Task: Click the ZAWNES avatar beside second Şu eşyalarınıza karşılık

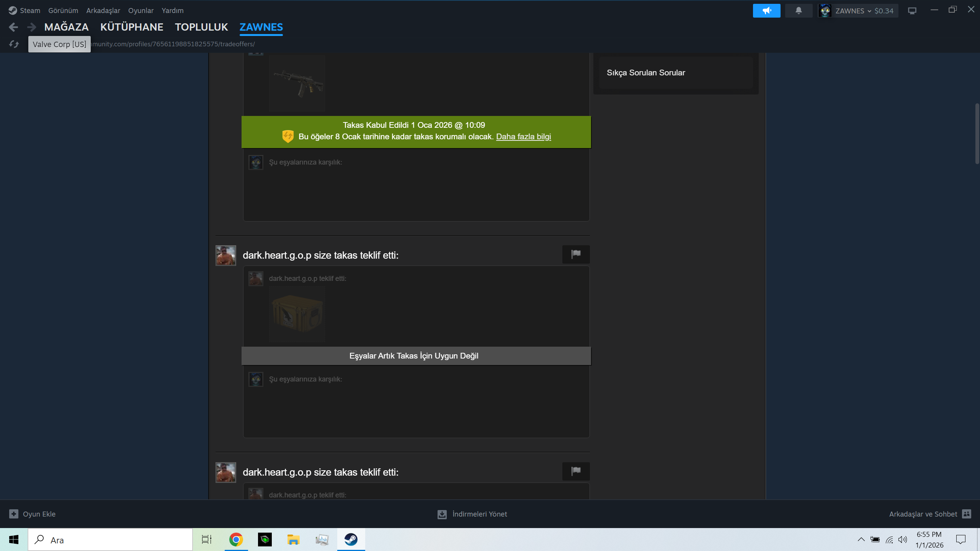Action: pyautogui.click(x=256, y=379)
